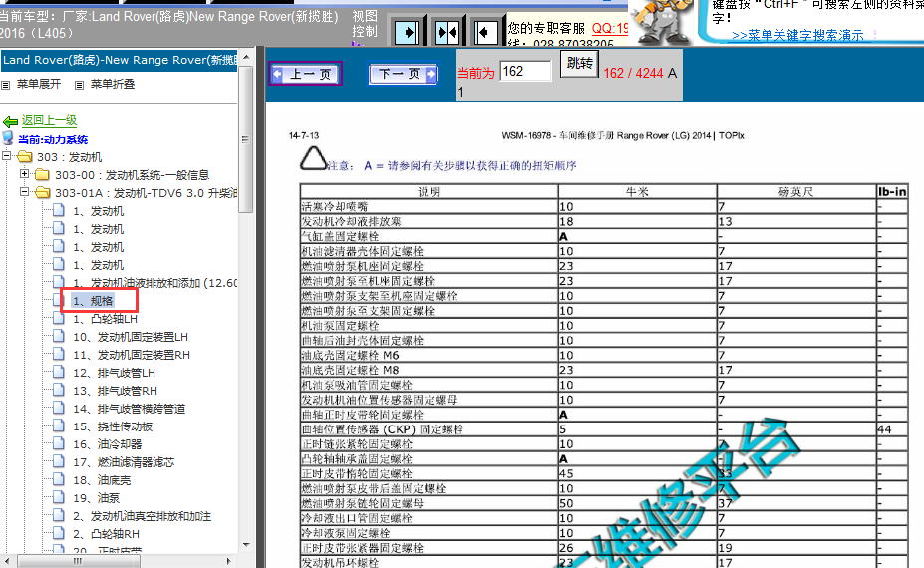Open 2、发动机油真空排放和加注
The width and height of the screenshot is (924, 568).
142,516
